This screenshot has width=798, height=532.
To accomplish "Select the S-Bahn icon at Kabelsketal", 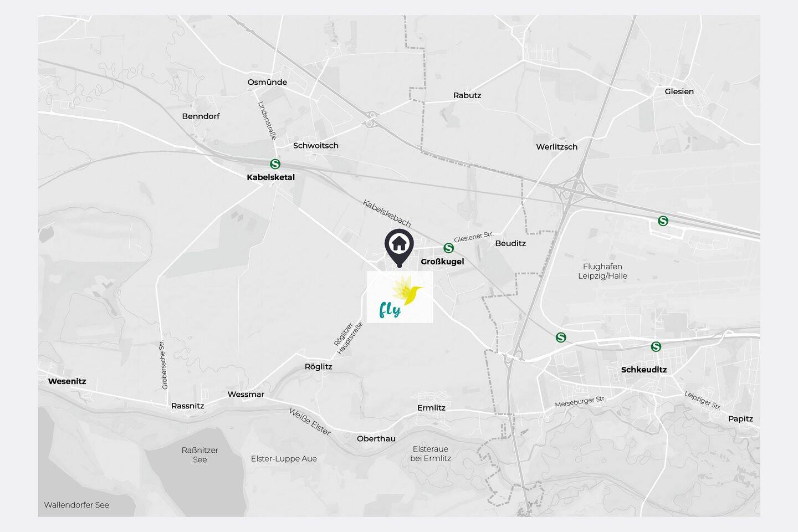I will (275, 164).
